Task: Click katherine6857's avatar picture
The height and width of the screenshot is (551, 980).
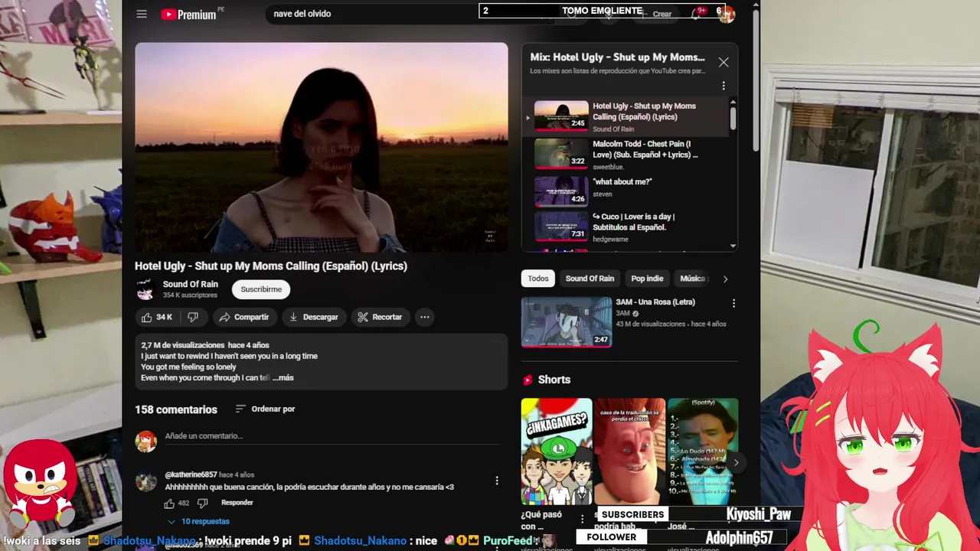Action: (145, 481)
